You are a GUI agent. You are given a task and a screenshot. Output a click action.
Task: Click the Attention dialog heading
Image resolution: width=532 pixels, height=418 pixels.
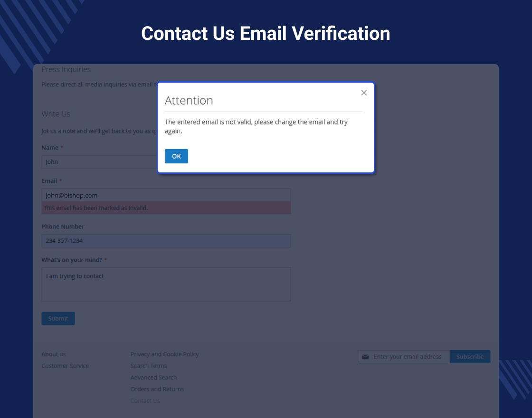coord(189,101)
